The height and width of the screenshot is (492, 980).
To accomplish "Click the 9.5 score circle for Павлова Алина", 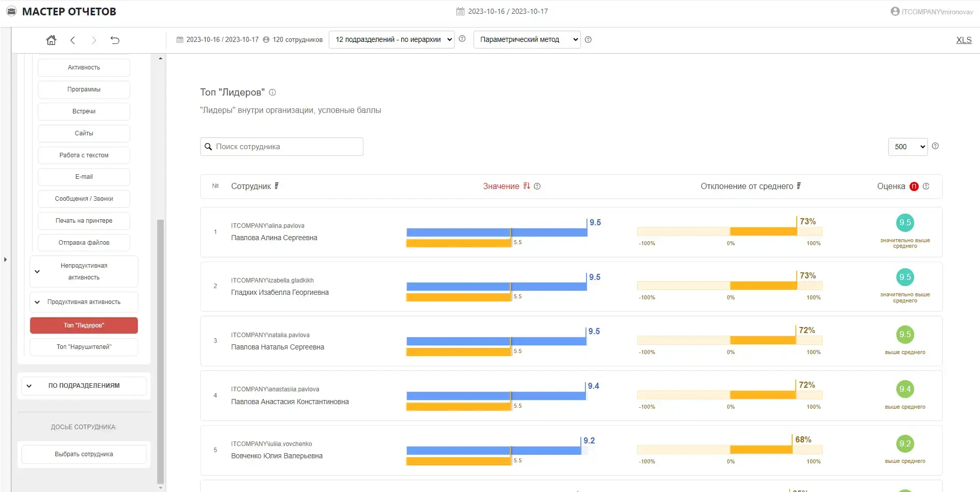I will point(905,223).
